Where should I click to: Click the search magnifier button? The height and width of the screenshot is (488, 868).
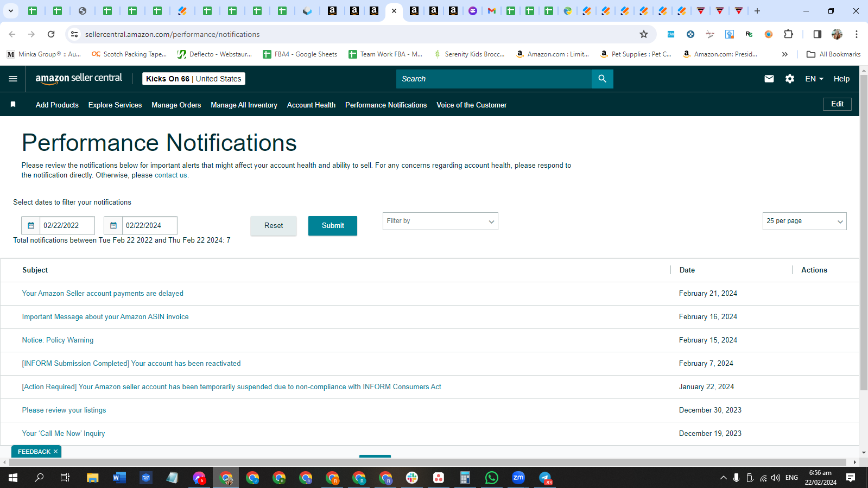602,79
